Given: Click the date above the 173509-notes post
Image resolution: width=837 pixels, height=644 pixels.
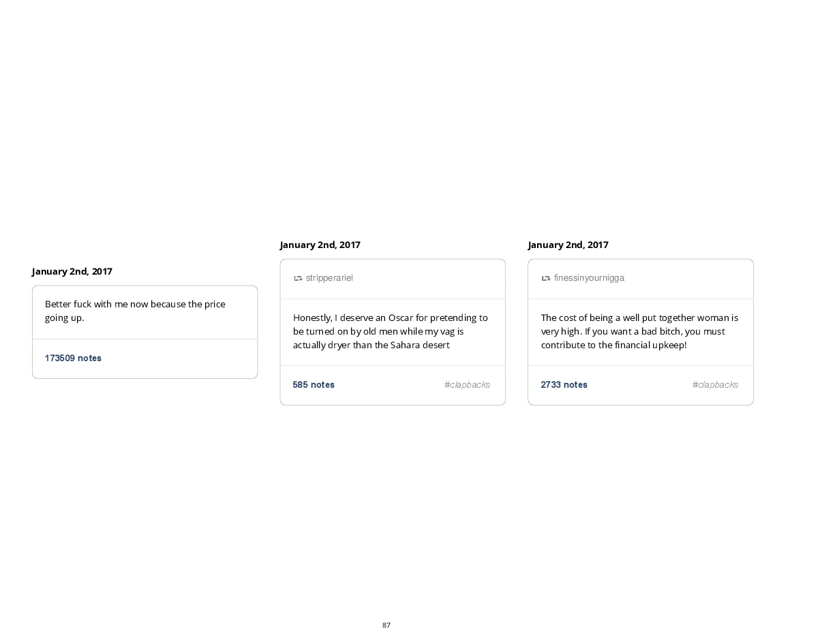Looking at the screenshot, I should click(72, 271).
